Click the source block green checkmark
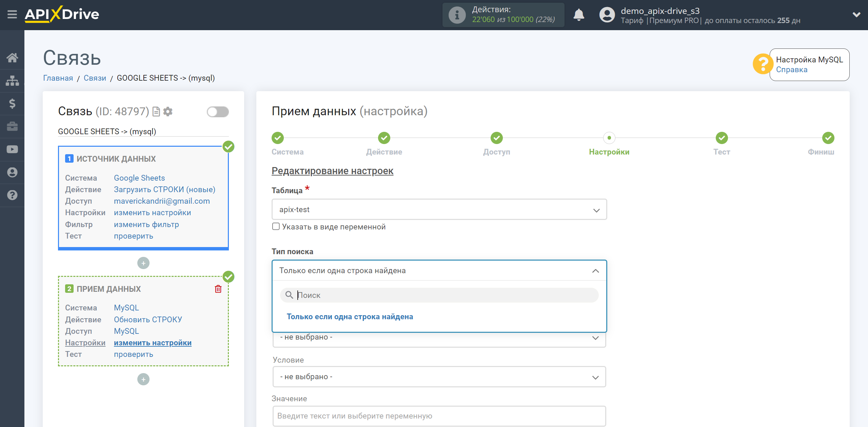This screenshot has height=427, width=868. coord(229,147)
